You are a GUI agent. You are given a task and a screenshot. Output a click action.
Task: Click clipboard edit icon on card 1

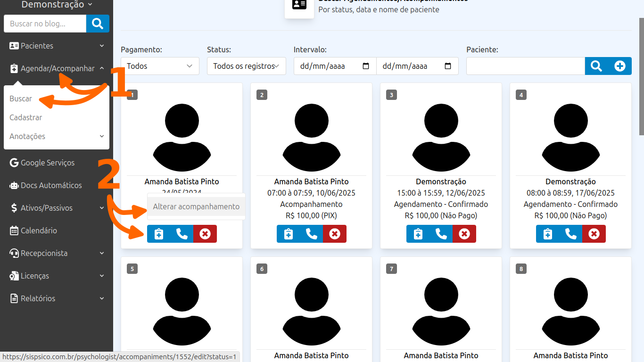159,234
